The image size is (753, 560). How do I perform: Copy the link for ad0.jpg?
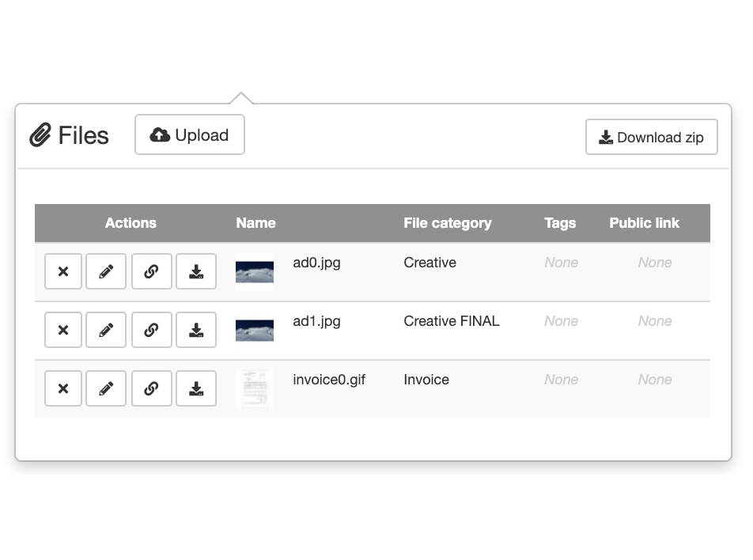tap(152, 271)
